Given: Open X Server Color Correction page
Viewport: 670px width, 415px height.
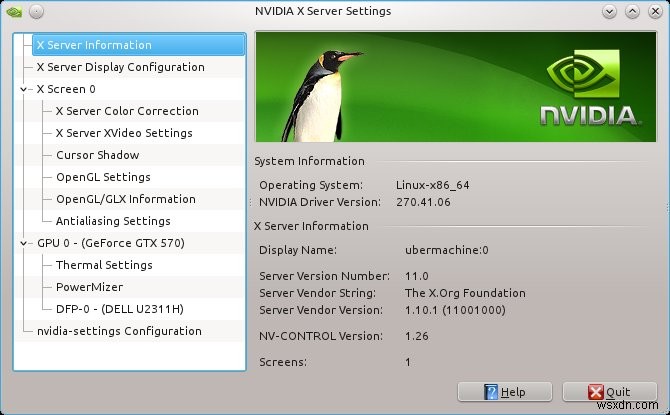Looking at the screenshot, I should point(127,111).
